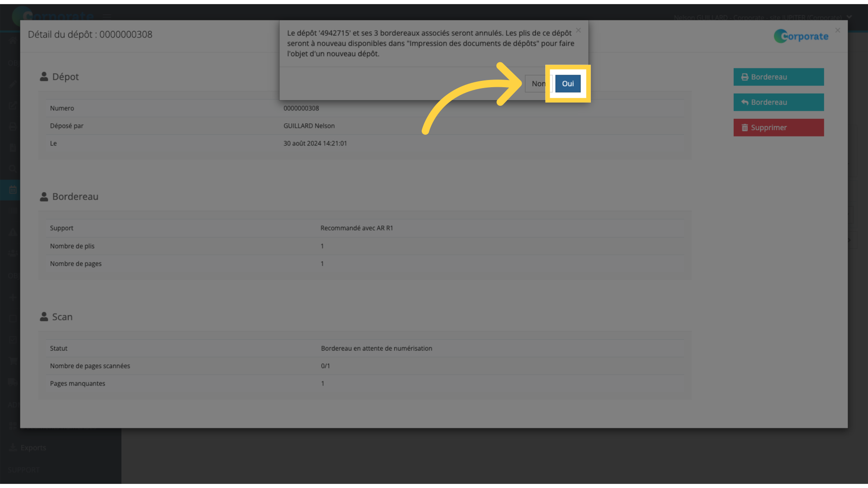Select the 'Numéro' input field value
This screenshot has height=488, width=868.
pos(301,108)
